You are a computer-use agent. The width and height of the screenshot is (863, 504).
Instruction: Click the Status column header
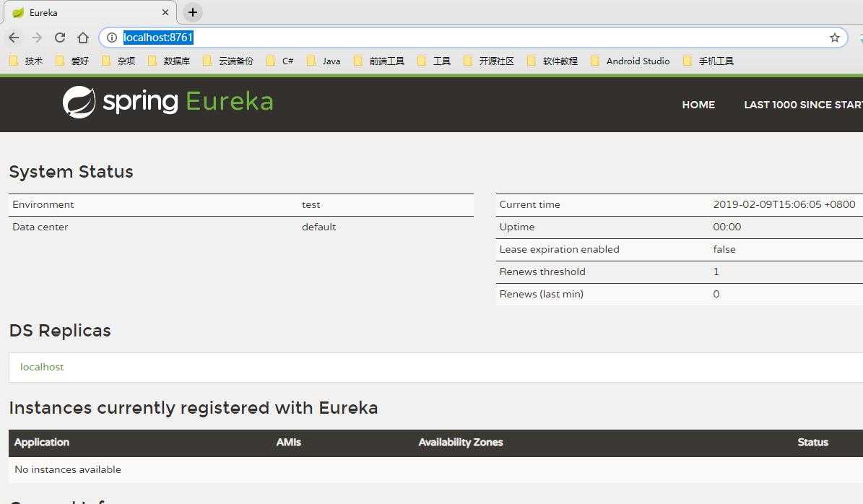click(x=813, y=443)
